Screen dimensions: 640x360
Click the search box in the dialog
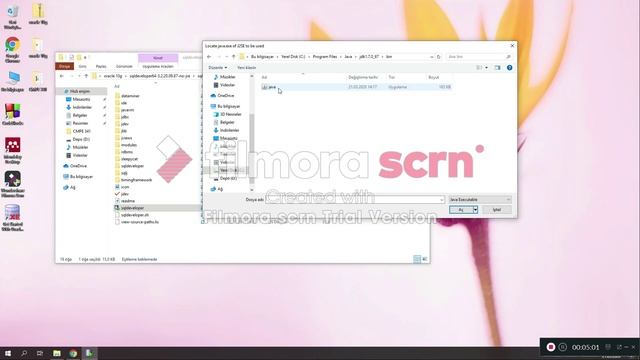479,57
